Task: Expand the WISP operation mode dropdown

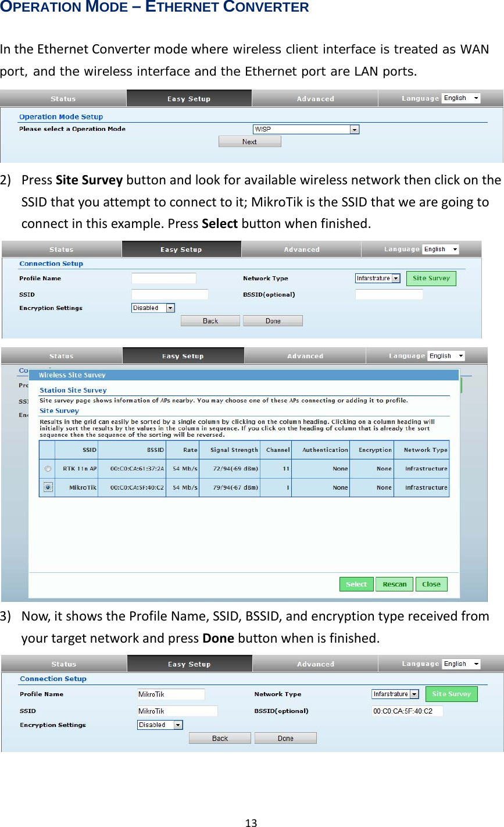Action: click(306, 129)
